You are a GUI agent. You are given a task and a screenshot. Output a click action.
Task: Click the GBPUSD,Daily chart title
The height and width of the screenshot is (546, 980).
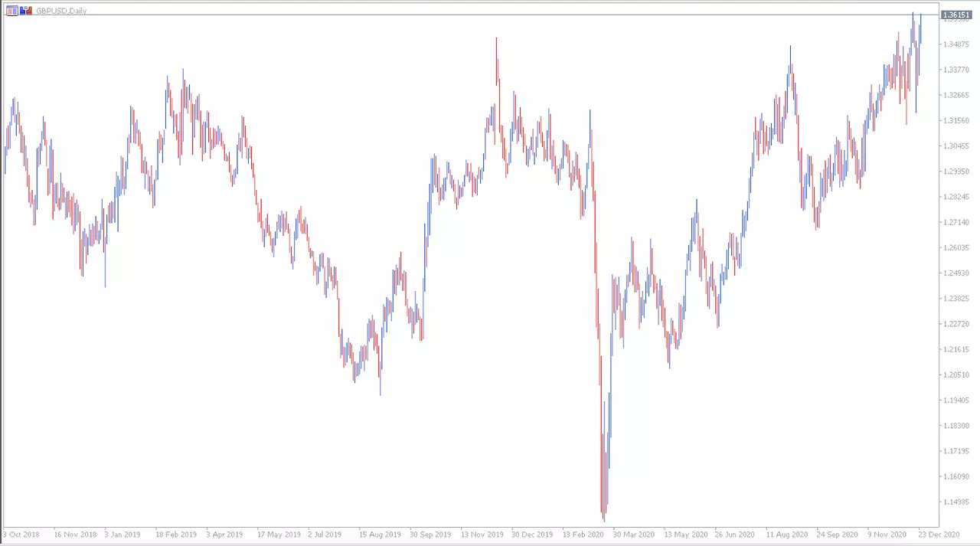coord(61,11)
